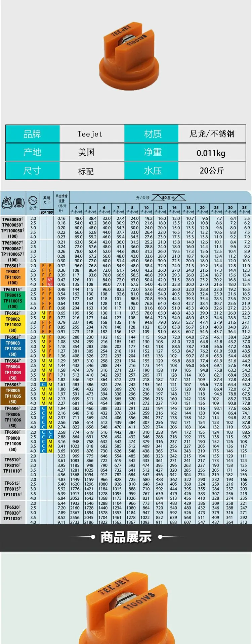Click the pressure gauge icon above 公斤

click(33, 201)
